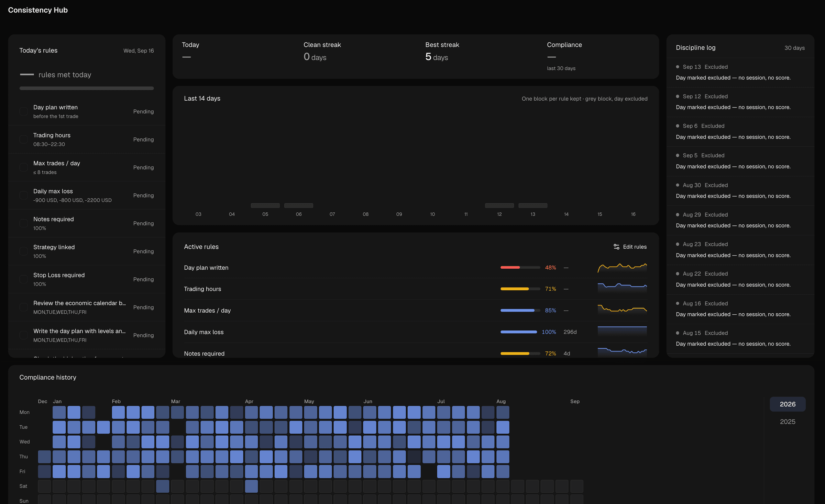Viewport: 825px width, 504px height.
Task: Click the grey excluded block for day 13
Action: click(532, 205)
